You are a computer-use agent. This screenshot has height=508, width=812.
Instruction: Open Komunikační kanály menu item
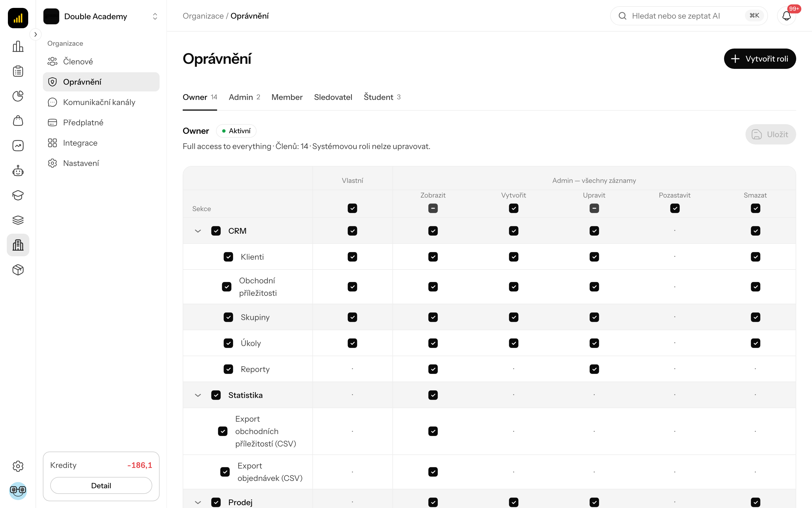(x=101, y=102)
